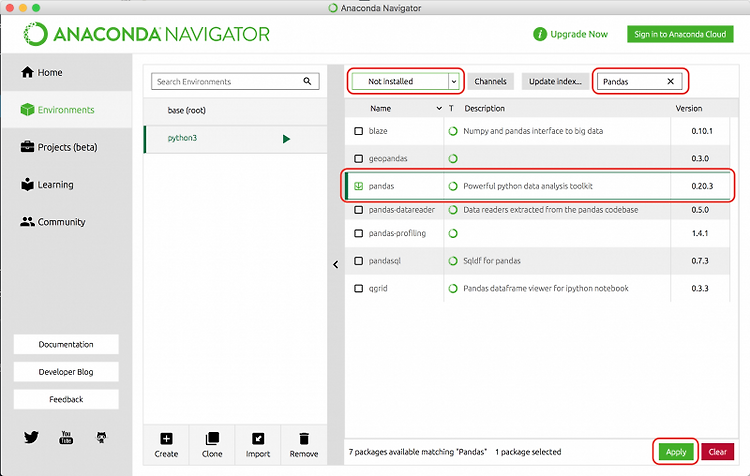Open Anaconda's Twitter page

coord(31,437)
